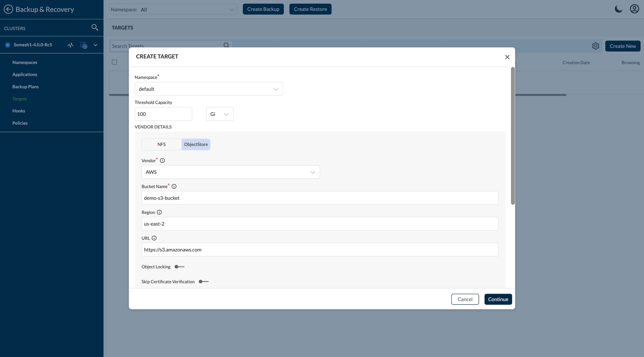Click the Cancel button

[465, 299]
